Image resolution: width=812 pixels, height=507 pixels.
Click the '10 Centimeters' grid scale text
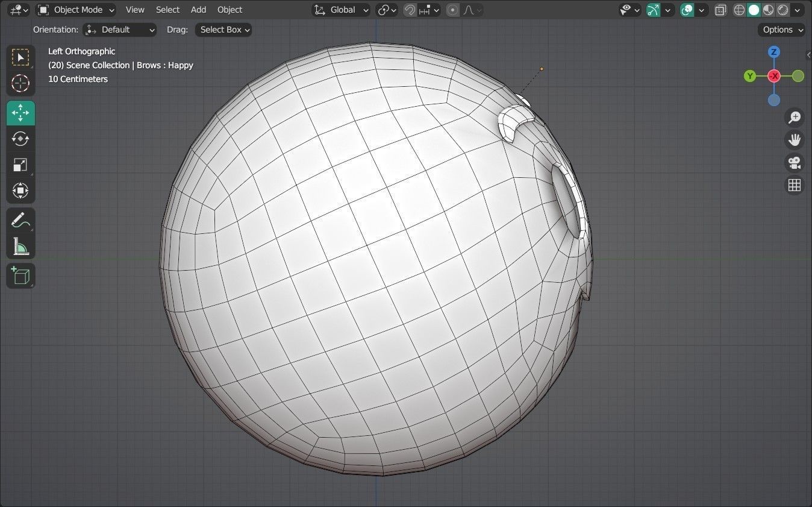click(78, 79)
